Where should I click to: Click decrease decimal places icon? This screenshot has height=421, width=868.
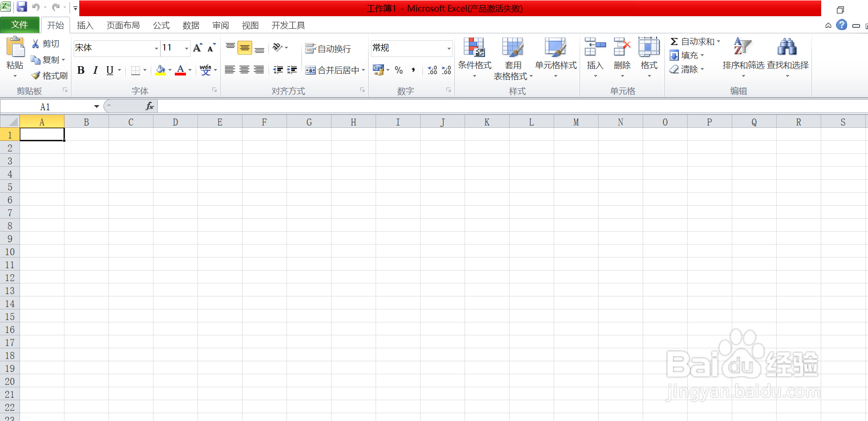tap(447, 70)
